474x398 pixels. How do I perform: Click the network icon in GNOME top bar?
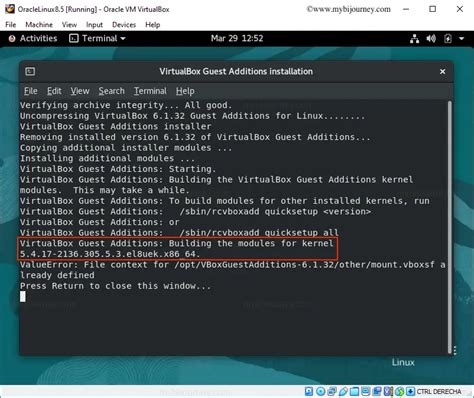click(x=414, y=39)
